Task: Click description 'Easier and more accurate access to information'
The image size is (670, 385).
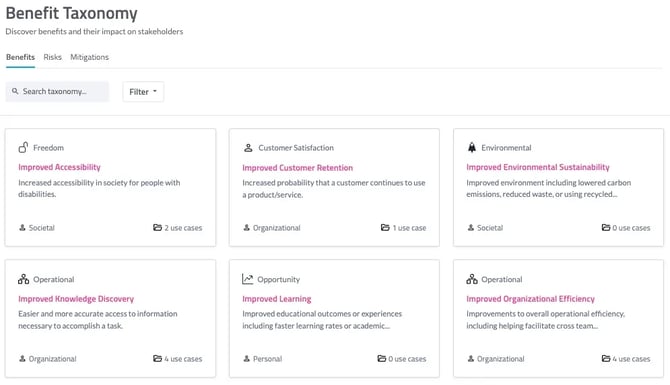Action: pyautogui.click(x=97, y=320)
